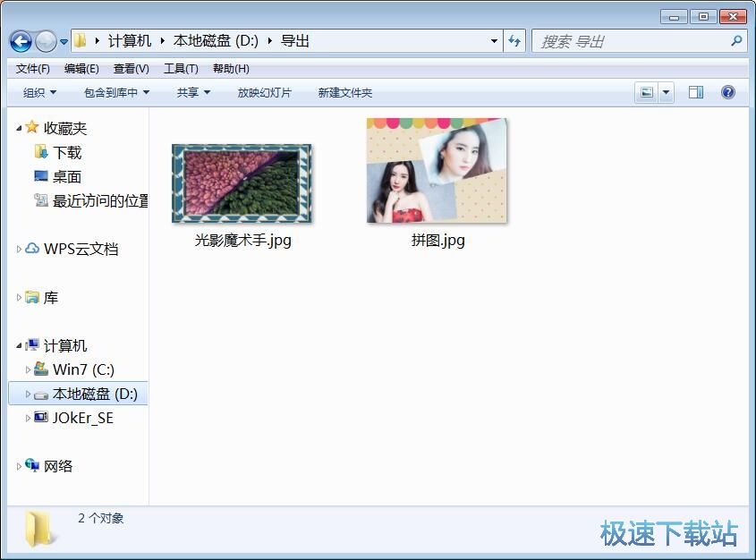Screen dimensions: 756x560
Task: Expand the 网络 tree node
Action: pos(19,466)
